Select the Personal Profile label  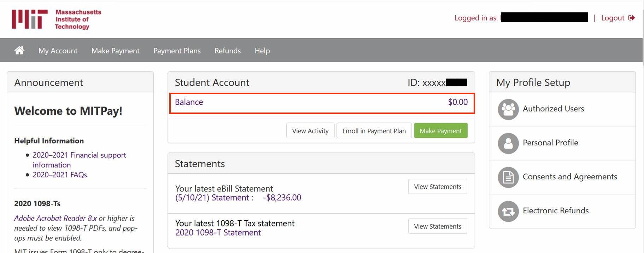(550, 143)
